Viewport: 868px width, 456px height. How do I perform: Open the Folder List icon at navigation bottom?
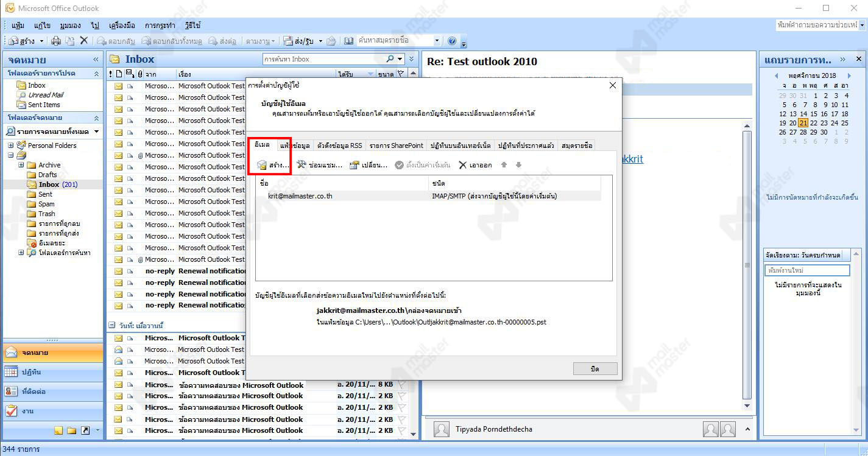click(72, 430)
